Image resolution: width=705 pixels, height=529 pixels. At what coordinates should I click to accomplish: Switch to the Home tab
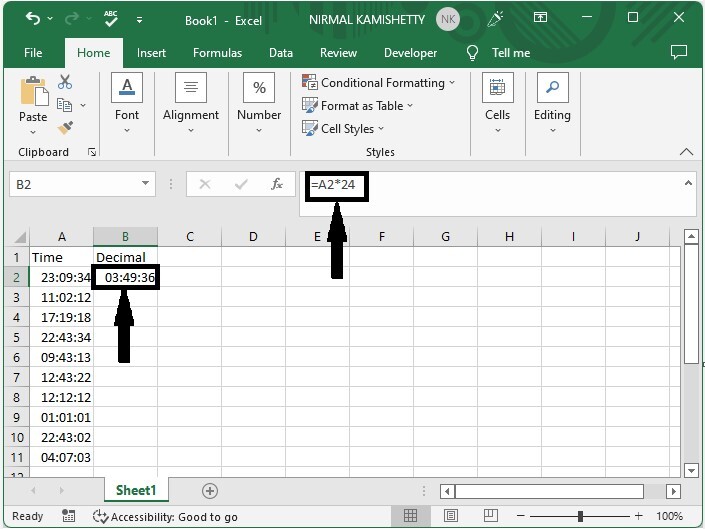(x=94, y=53)
